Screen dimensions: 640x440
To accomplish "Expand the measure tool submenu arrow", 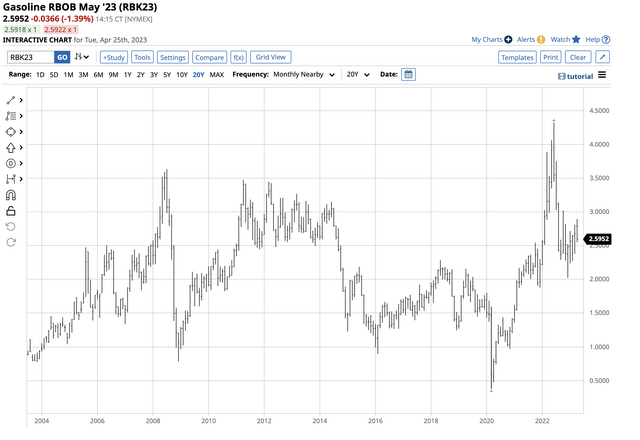I will point(21,179).
